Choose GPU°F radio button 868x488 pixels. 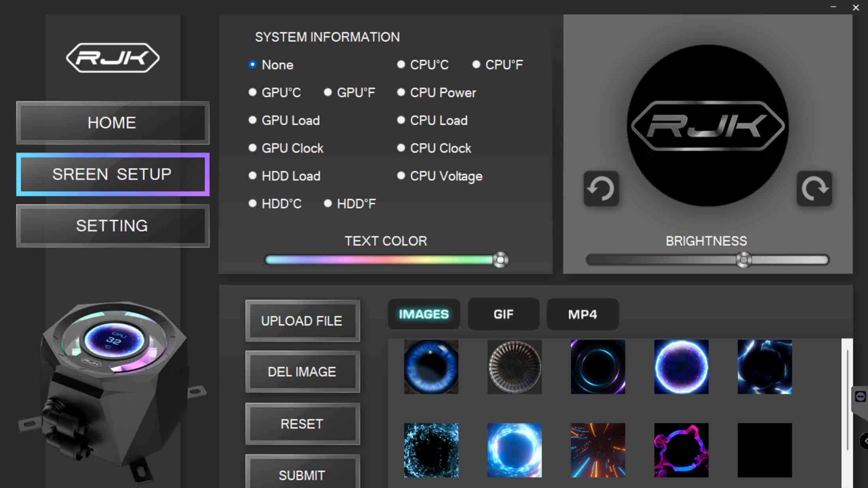coord(328,92)
